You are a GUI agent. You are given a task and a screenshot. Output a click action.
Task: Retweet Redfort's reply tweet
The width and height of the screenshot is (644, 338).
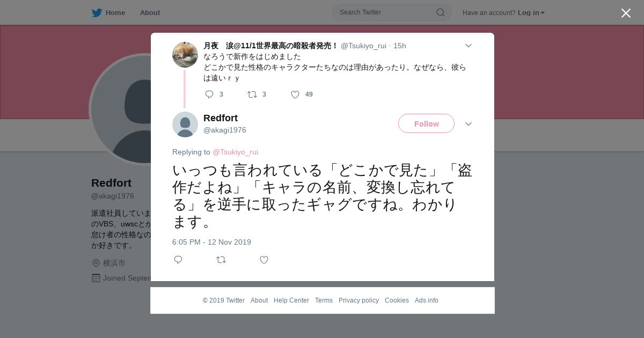tap(221, 260)
